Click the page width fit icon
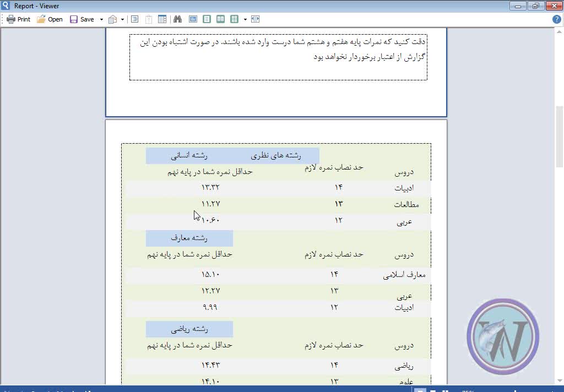The image size is (564, 392). coord(255,19)
